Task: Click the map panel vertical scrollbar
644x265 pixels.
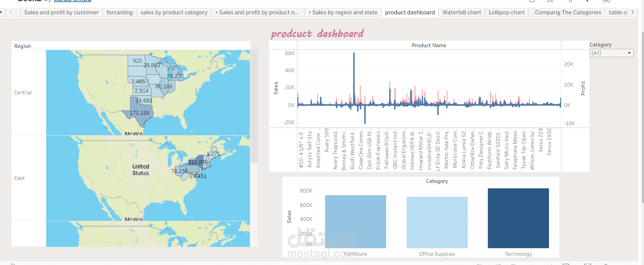Action: point(254,107)
